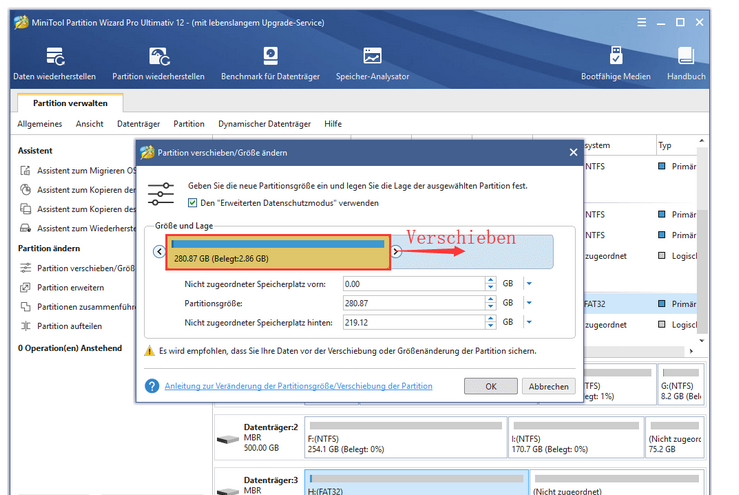The width and height of the screenshot is (739, 495).
Task: Click the Abbrechen button
Action: coord(549,386)
